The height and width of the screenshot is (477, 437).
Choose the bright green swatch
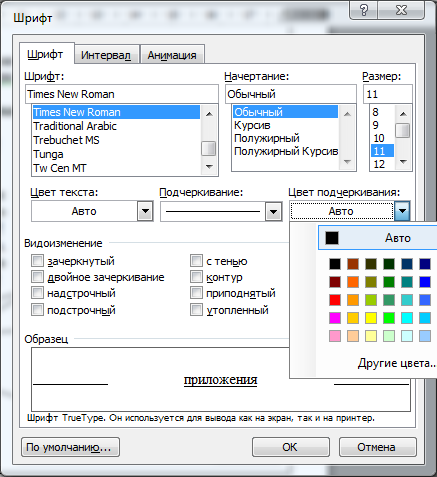[x=389, y=318]
